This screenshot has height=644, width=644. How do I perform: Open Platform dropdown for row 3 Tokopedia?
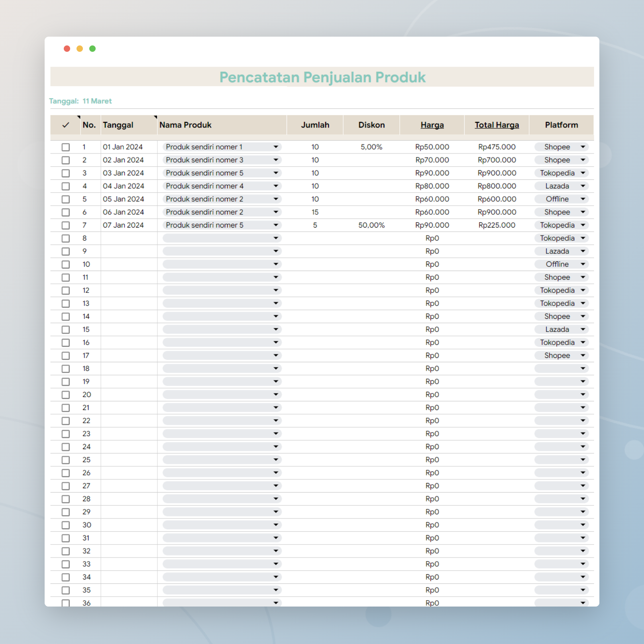562,173
